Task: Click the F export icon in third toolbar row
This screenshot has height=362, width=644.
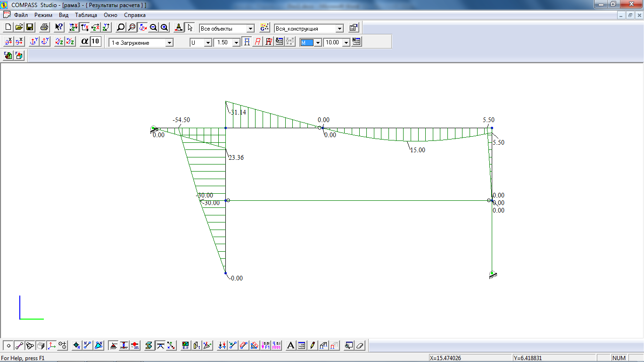Action: point(19,55)
